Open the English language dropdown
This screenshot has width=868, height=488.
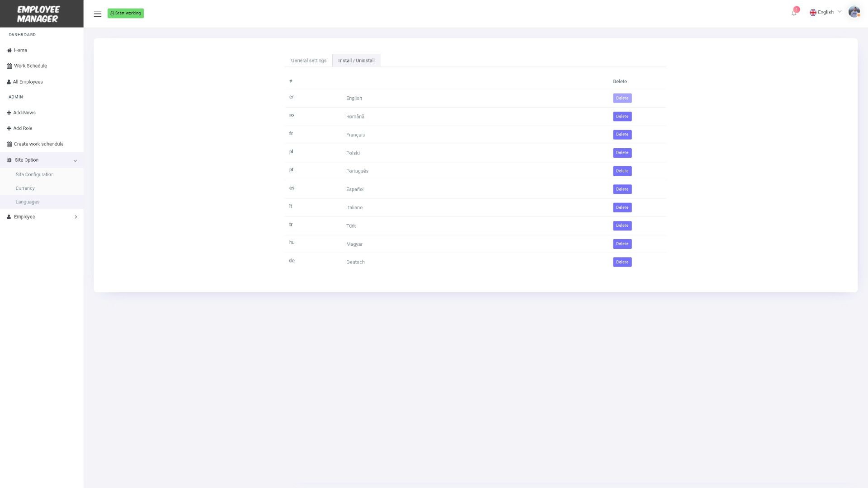[826, 12]
